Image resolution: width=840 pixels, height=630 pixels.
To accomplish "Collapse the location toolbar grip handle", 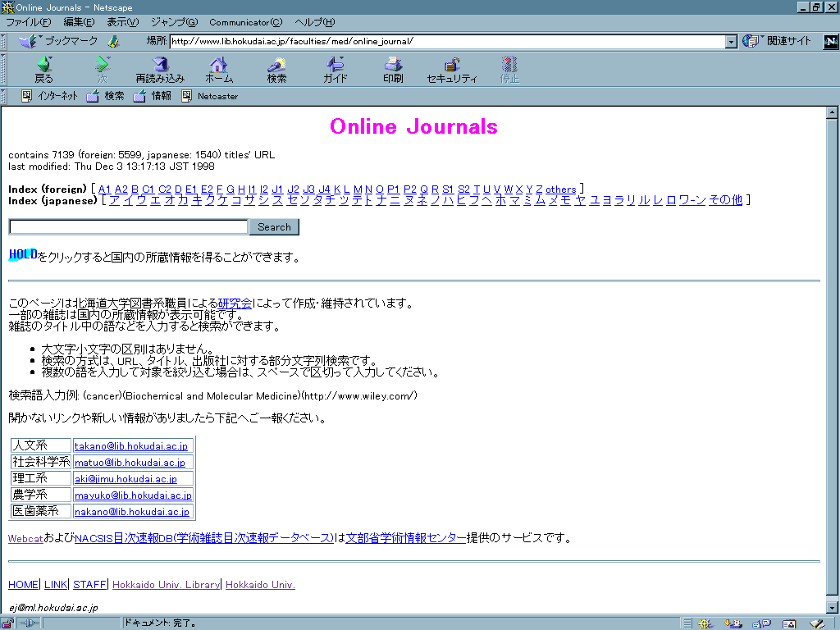I will 4,42.
